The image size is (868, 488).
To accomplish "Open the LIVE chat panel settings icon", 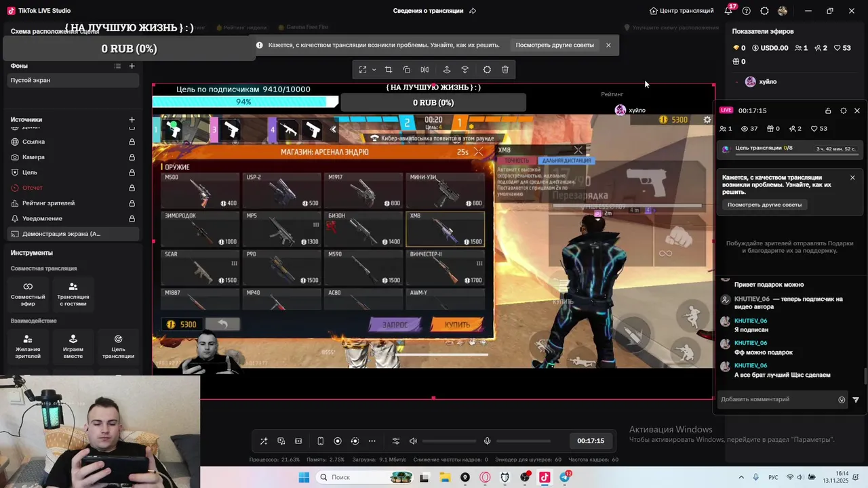I will click(844, 110).
